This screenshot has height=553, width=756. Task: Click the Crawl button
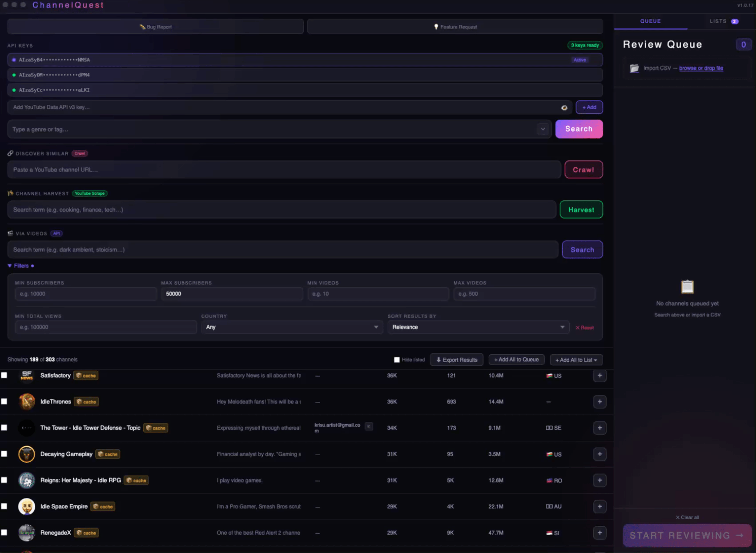pos(583,170)
